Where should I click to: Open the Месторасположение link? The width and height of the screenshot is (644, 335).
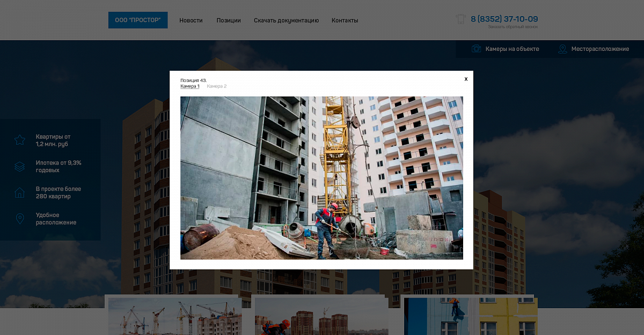600,49
